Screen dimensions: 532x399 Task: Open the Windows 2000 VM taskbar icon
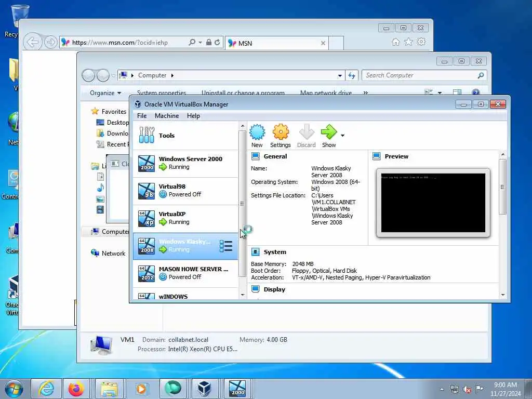coord(237,389)
